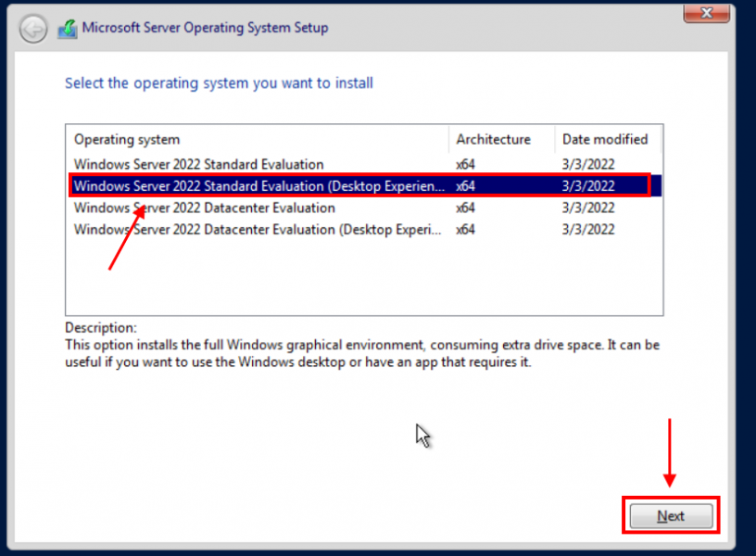Click 3/3/2022 date of Datacenter Evaluation core row
Viewport: 756px width, 556px height.
[x=588, y=208]
